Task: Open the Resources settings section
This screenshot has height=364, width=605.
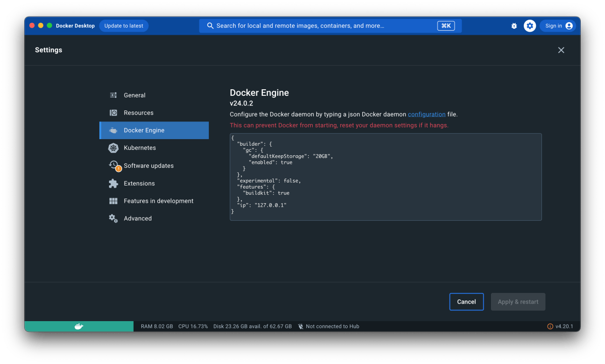Action: (x=154, y=112)
